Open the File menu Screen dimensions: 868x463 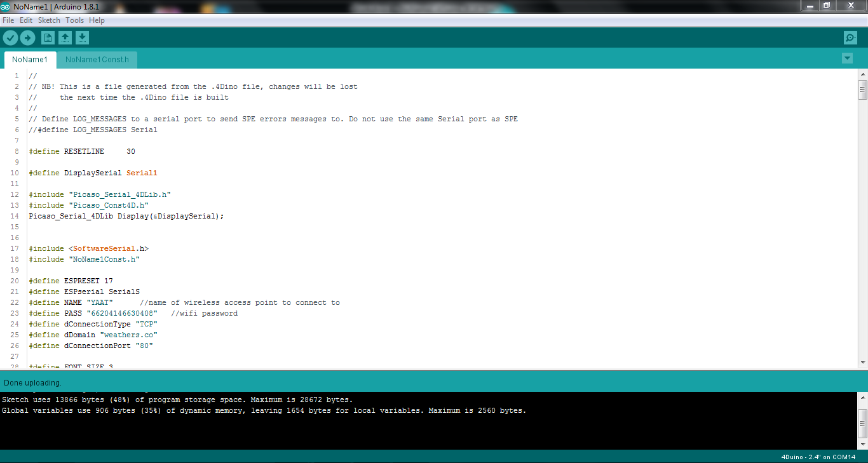tap(8, 20)
